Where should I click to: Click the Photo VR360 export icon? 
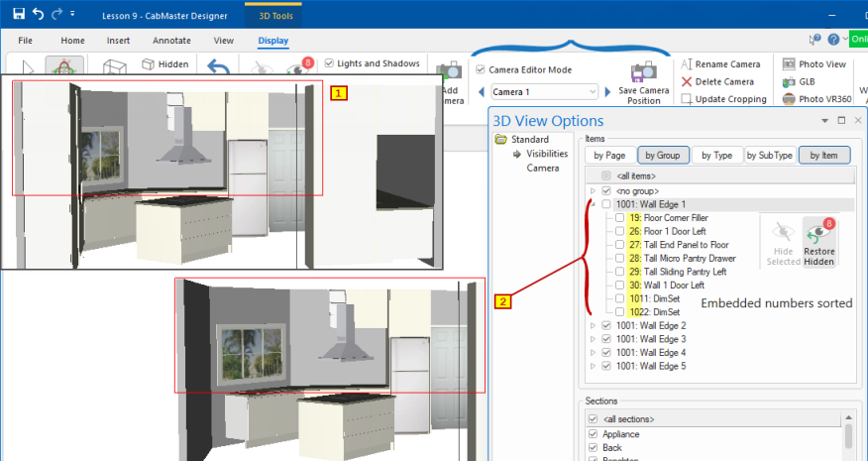pyautogui.click(x=790, y=99)
